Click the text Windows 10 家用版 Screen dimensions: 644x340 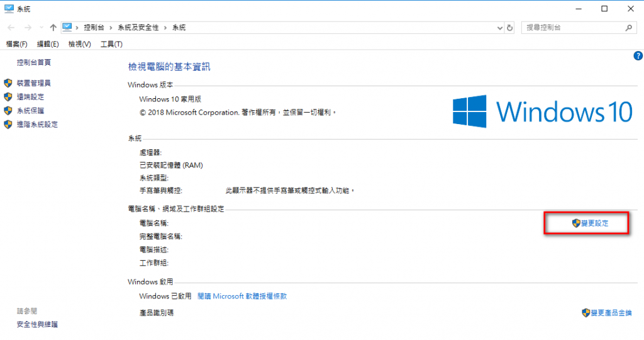coord(170,99)
